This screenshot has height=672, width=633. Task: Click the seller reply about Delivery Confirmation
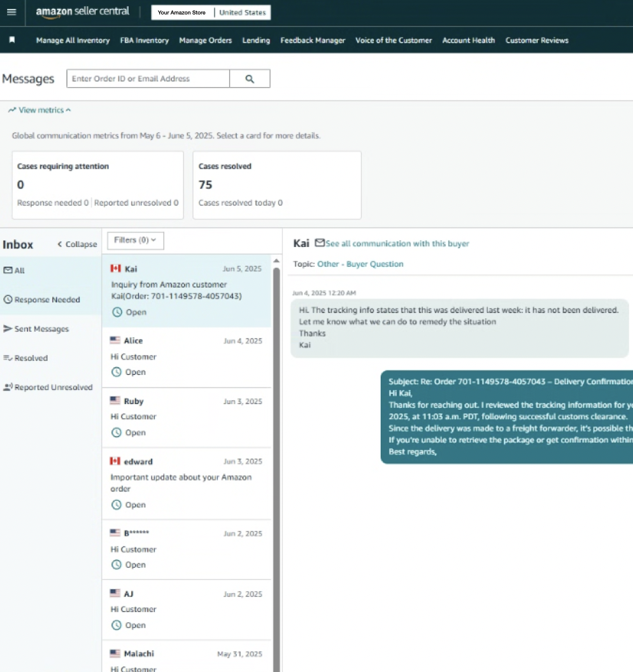click(x=506, y=417)
